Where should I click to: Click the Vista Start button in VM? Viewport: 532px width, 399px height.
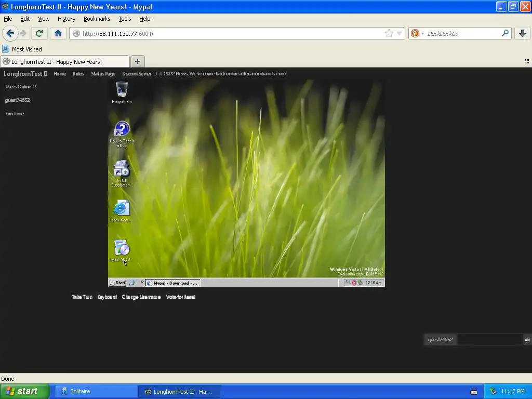(x=117, y=283)
